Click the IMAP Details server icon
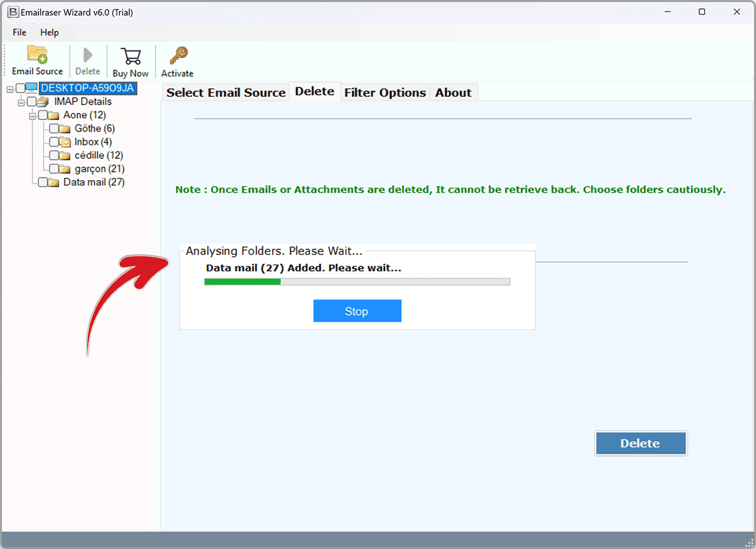Image resolution: width=756 pixels, height=549 pixels. click(43, 101)
